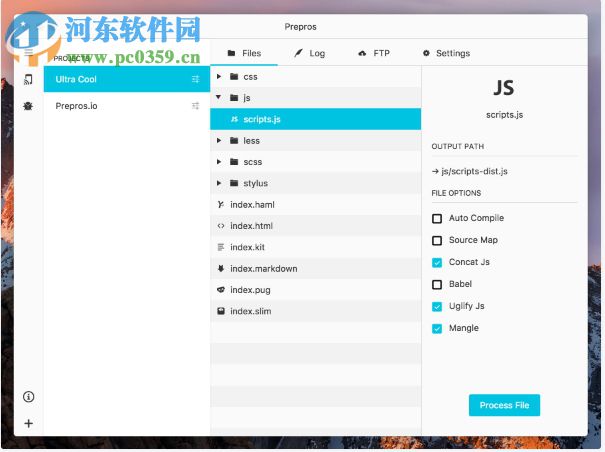Screen dimensions: 605x452
Task: Enable the Source Map checkbox
Action: coord(437,240)
